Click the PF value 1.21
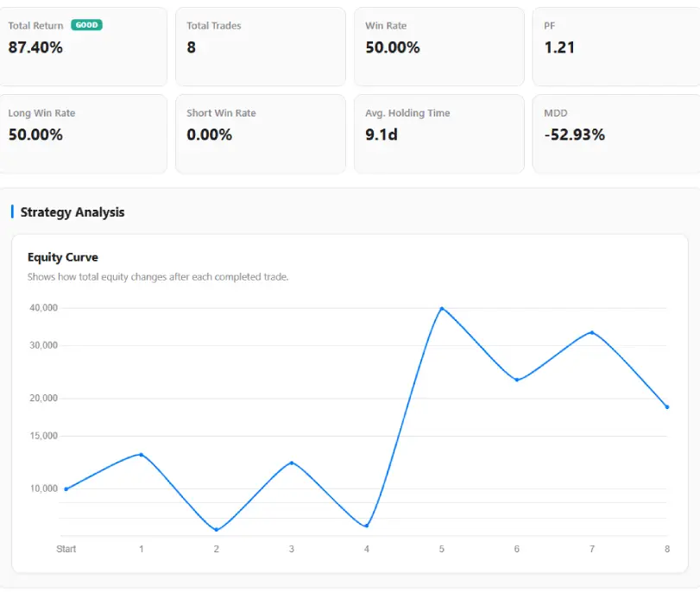The width and height of the screenshot is (700, 592). 559,47
